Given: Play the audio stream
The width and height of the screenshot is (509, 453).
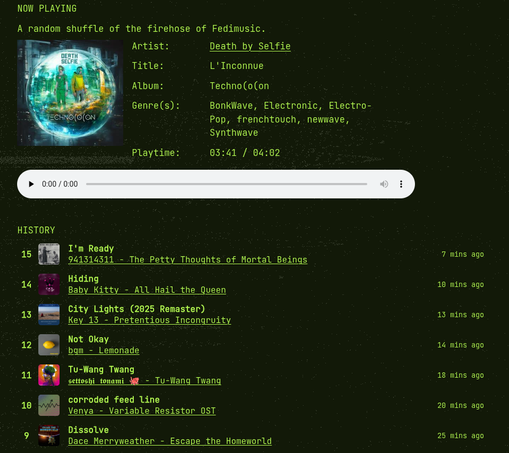Looking at the screenshot, I should (x=31, y=184).
